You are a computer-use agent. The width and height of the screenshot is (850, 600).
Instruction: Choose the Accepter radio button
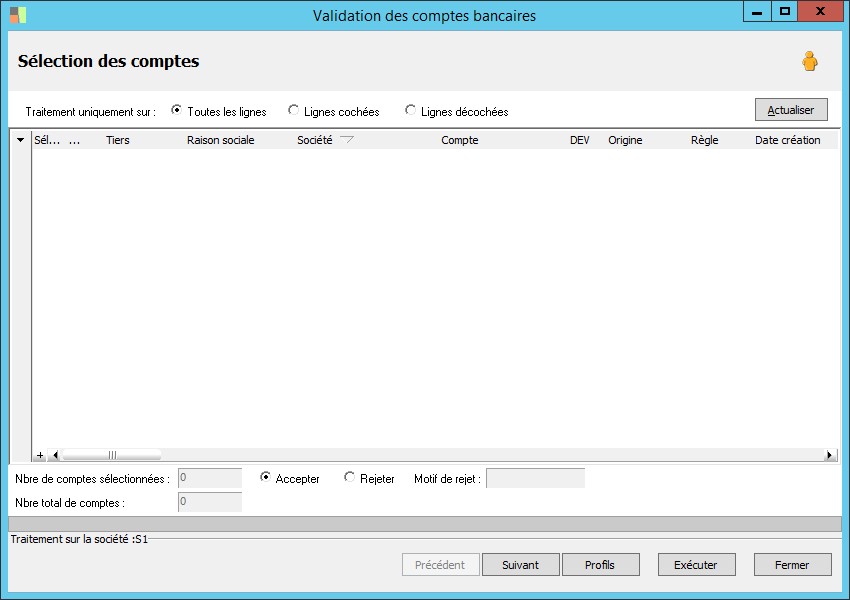tap(265, 477)
